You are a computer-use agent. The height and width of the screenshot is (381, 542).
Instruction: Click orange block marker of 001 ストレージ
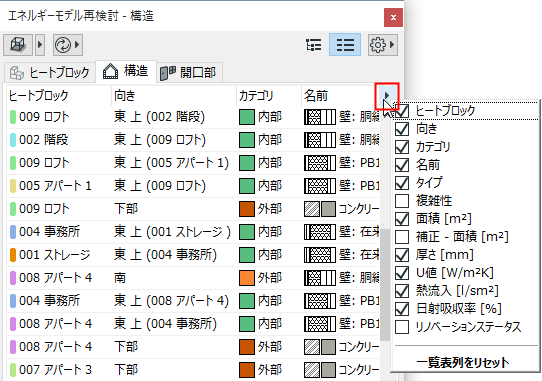[13, 255]
